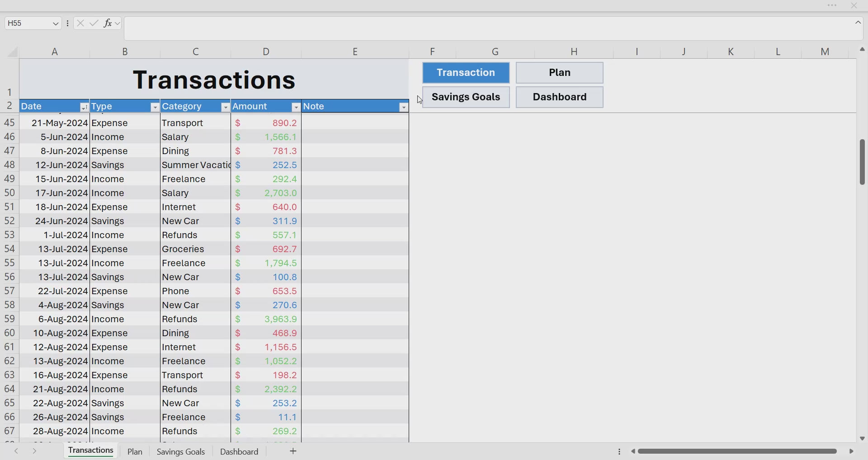
Task: Collapse the formula bar with chevron
Action: (858, 23)
